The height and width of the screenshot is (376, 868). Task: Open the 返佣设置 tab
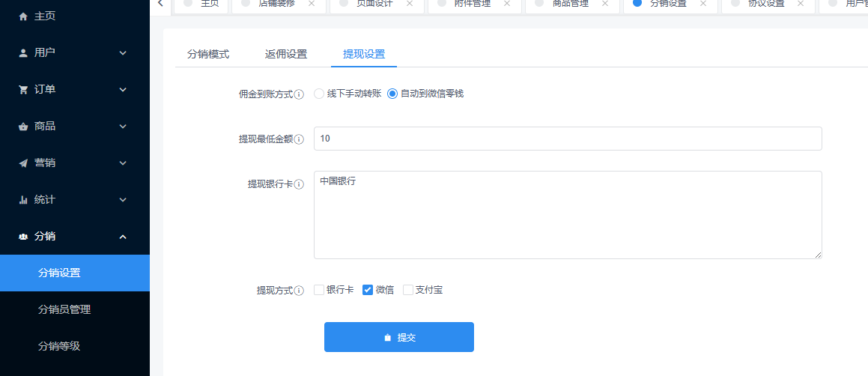(x=286, y=54)
